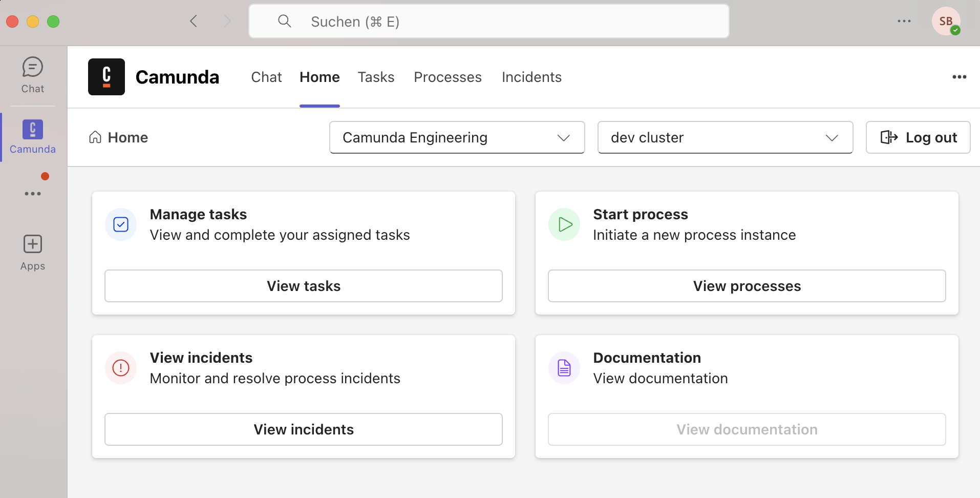Switch to the Processes tab

coord(448,77)
